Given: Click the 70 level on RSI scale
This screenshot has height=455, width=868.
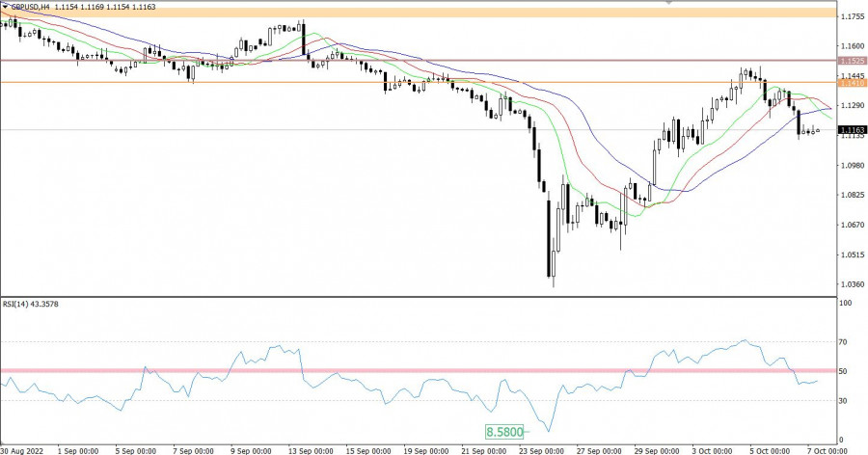Looking at the screenshot, I should point(843,341).
